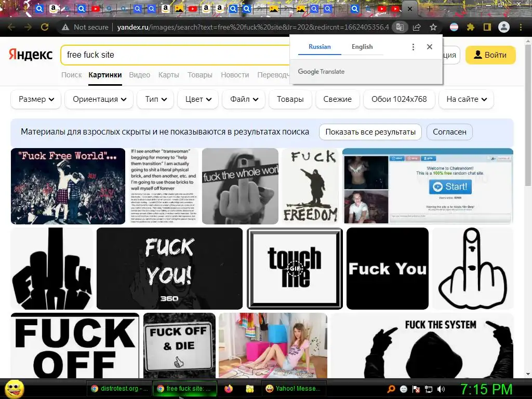
Task: Expand the На сайте filter dropdown
Action: (x=466, y=99)
